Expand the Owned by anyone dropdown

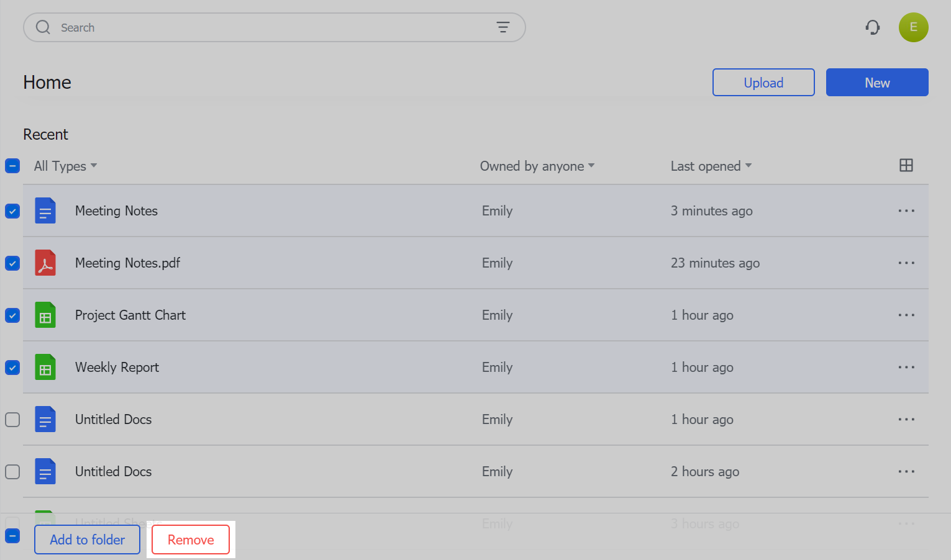(x=537, y=166)
